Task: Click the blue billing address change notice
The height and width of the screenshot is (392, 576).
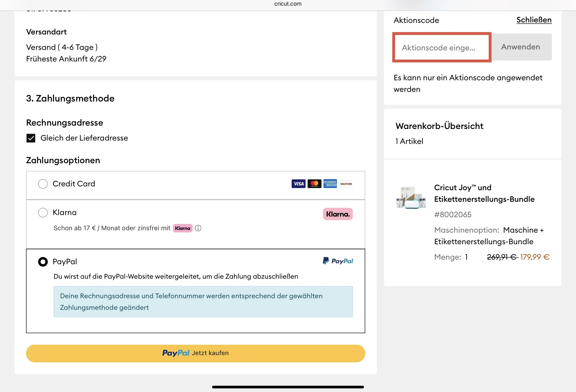Action: pyautogui.click(x=203, y=302)
